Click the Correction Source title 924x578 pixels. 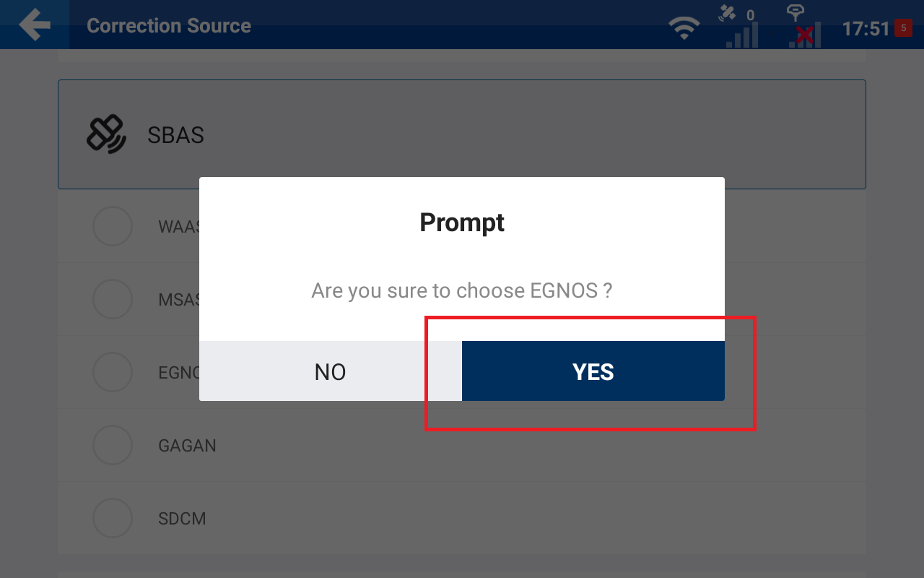point(169,26)
